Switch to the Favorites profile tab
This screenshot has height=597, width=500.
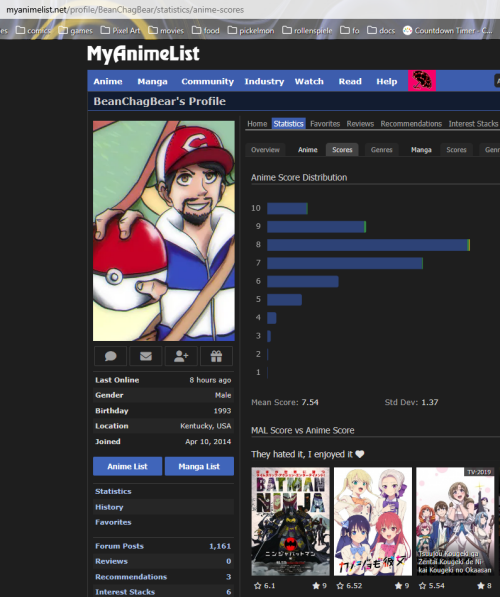coord(325,124)
